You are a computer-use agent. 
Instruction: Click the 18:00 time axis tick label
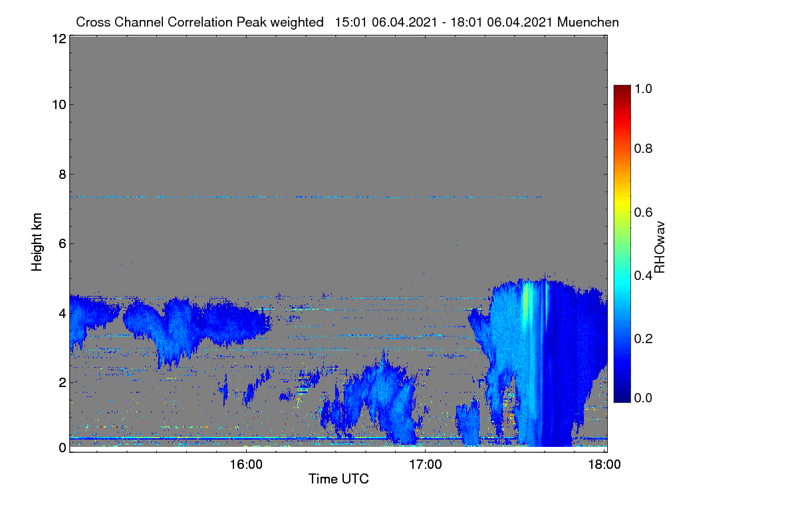(604, 464)
